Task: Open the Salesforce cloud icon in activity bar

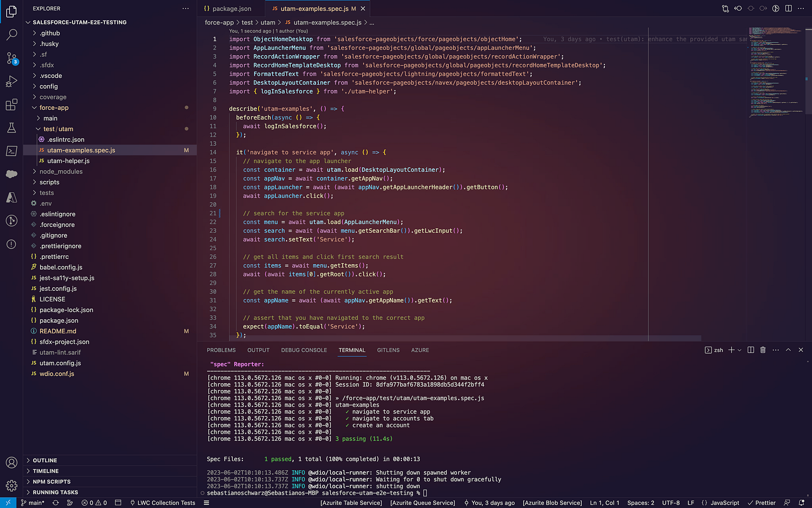Action: (11, 174)
